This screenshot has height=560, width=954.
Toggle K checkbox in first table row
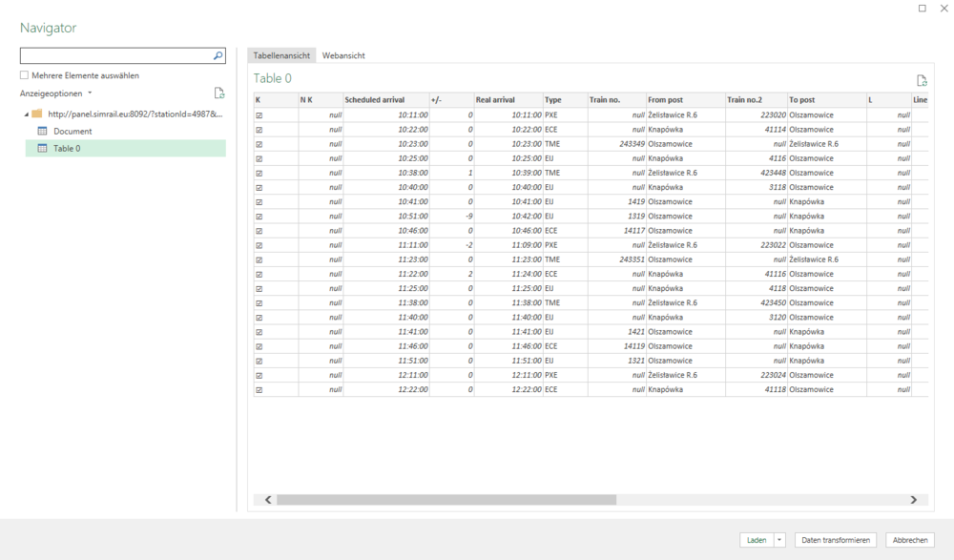pyautogui.click(x=259, y=115)
